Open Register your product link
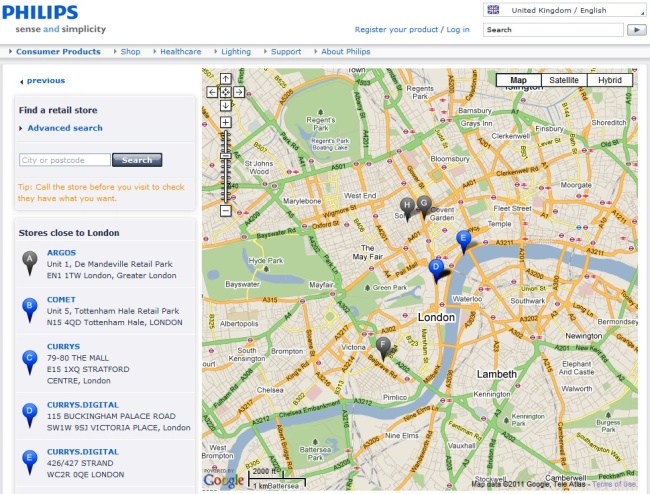Screen dimensions: 650x494 click(x=396, y=29)
